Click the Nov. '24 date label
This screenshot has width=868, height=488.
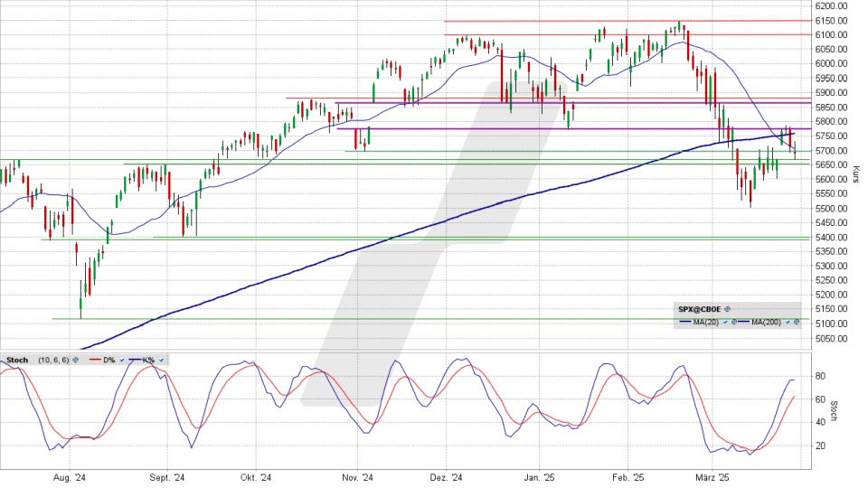pos(358,478)
